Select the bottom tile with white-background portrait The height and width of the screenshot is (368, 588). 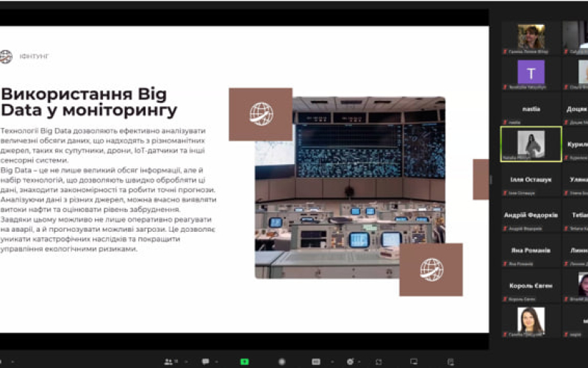(531, 322)
